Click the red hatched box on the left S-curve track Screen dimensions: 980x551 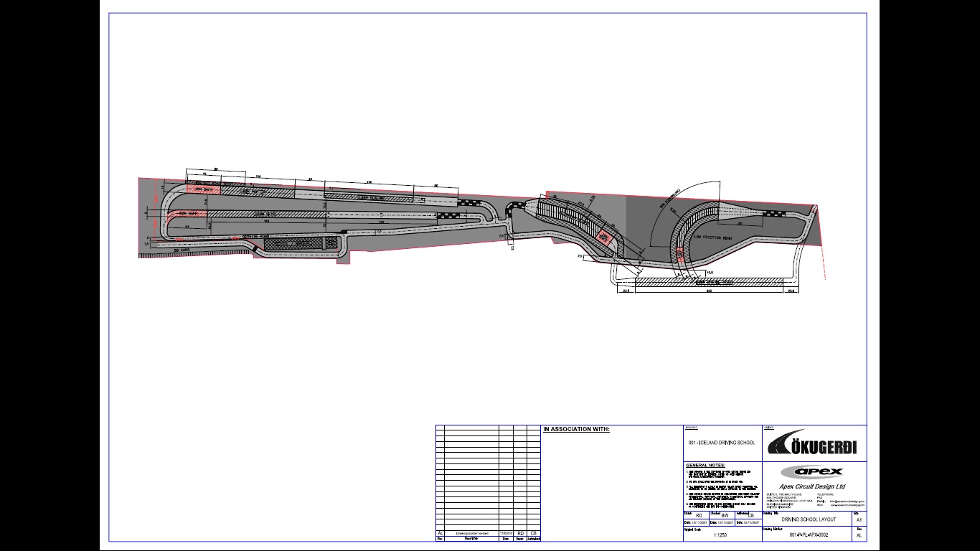(x=605, y=237)
